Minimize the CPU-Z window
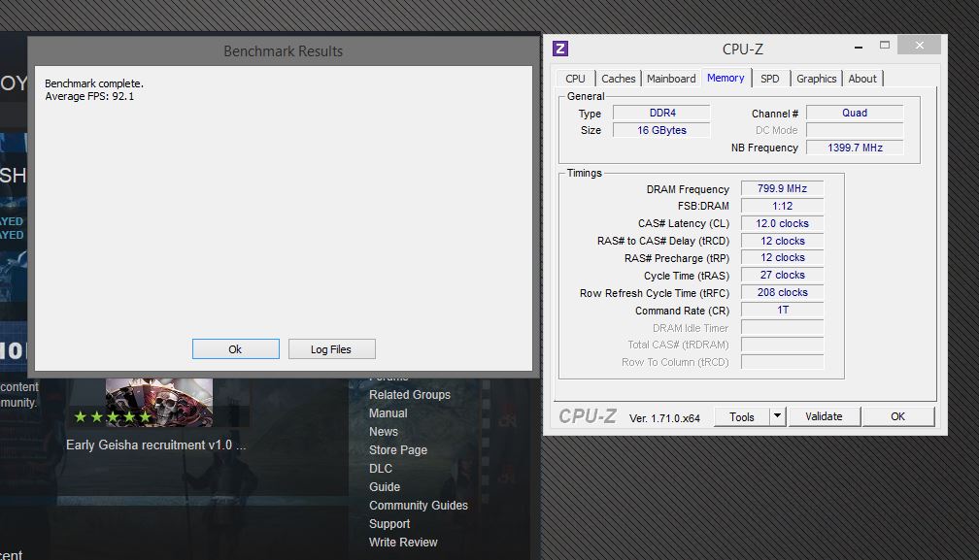 coord(859,47)
